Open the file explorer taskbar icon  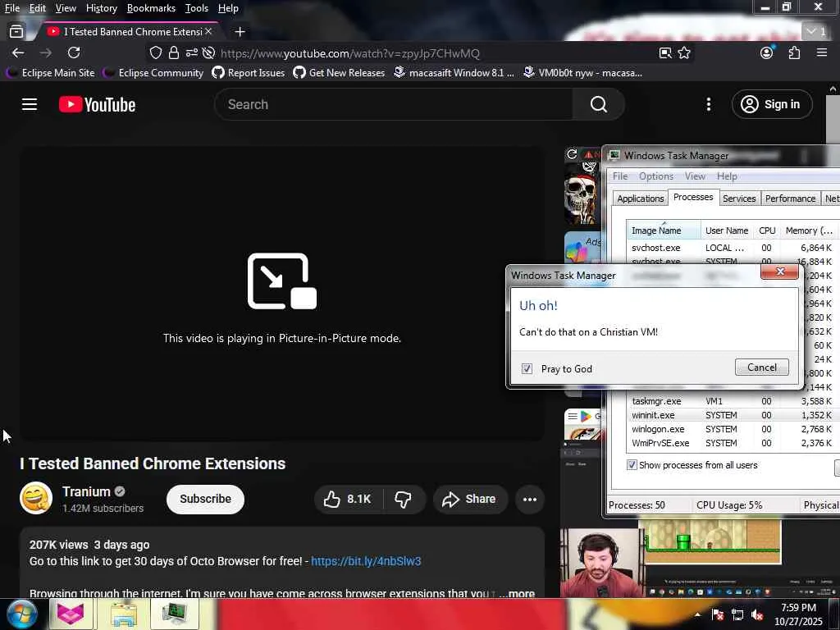pyautogui.click(x=123, y=614)
